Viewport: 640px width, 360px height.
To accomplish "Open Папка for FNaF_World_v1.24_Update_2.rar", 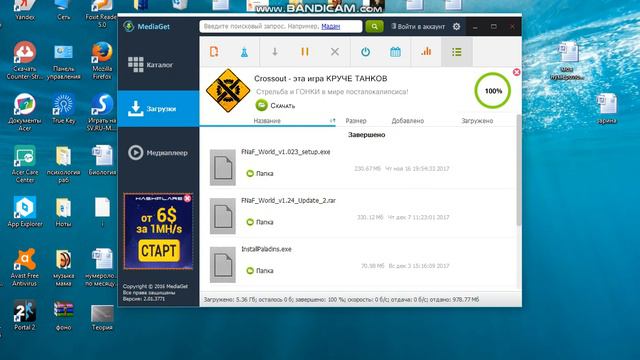I will (260, 222).
